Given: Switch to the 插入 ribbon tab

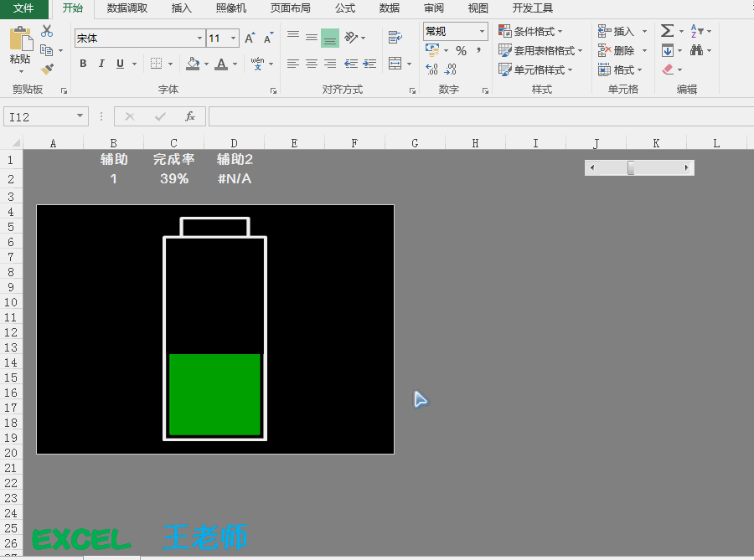Looking at the screenshot, I should click(x=181, y=8).
